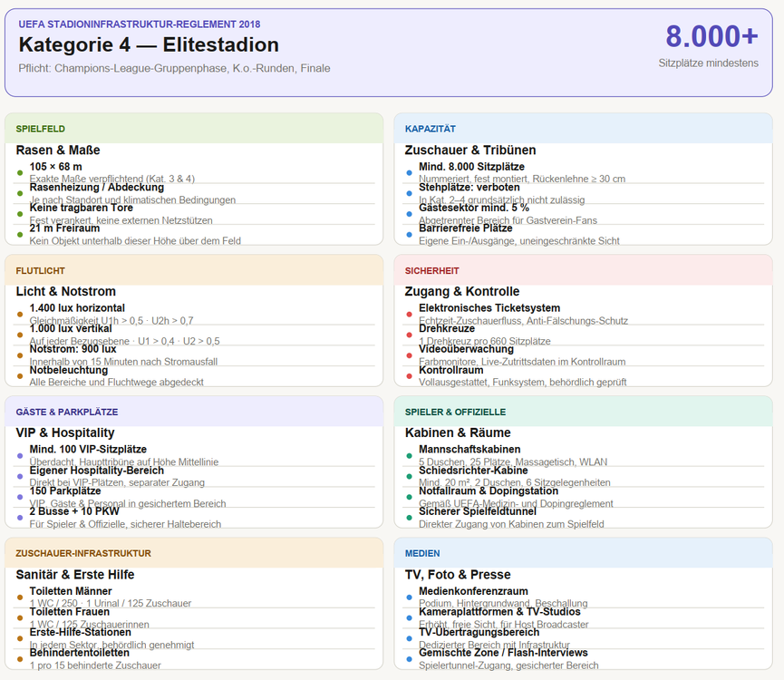Image resolution: width=784 pixels, height=680 pixels.
Task: Click the 'Zugang & Kontrolle' title
Action: point(462,292)
